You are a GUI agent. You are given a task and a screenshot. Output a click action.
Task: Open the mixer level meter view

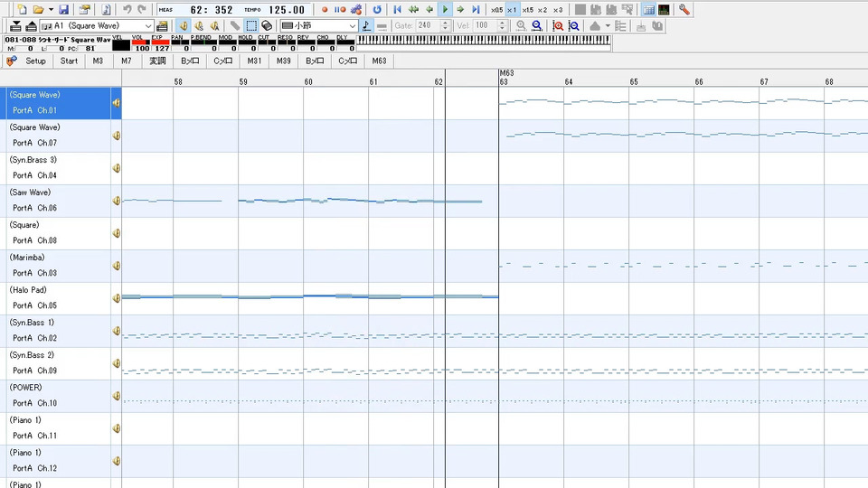665,9
